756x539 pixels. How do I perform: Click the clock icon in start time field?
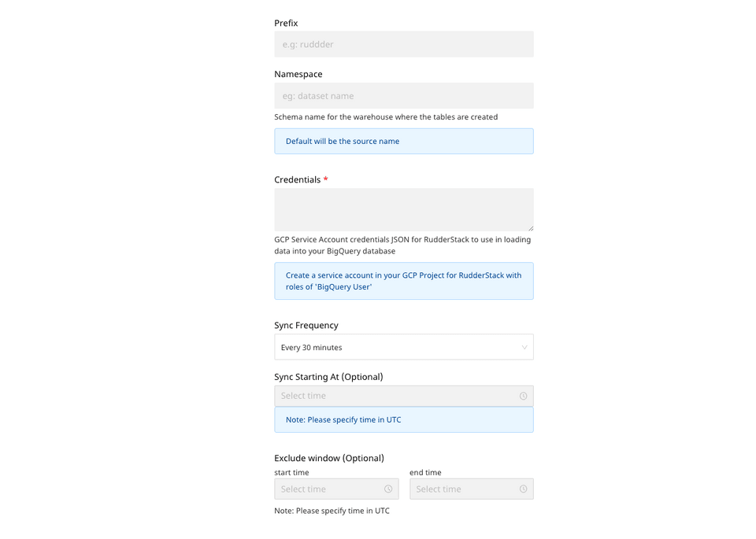388,489
